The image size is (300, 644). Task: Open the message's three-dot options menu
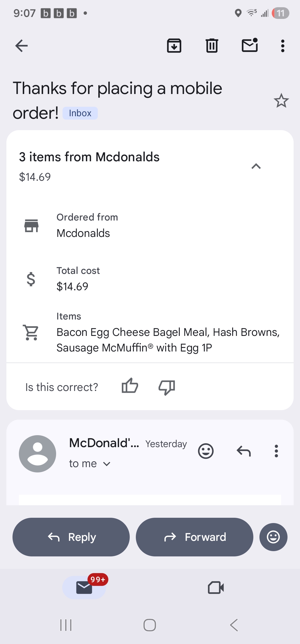click(x=276, y=451)
